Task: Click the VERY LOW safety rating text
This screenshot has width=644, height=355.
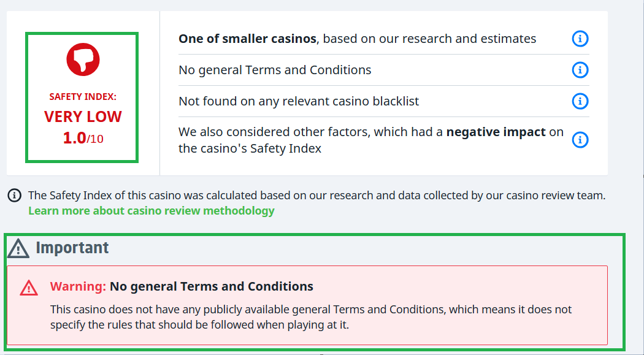Action: point(83,116)
